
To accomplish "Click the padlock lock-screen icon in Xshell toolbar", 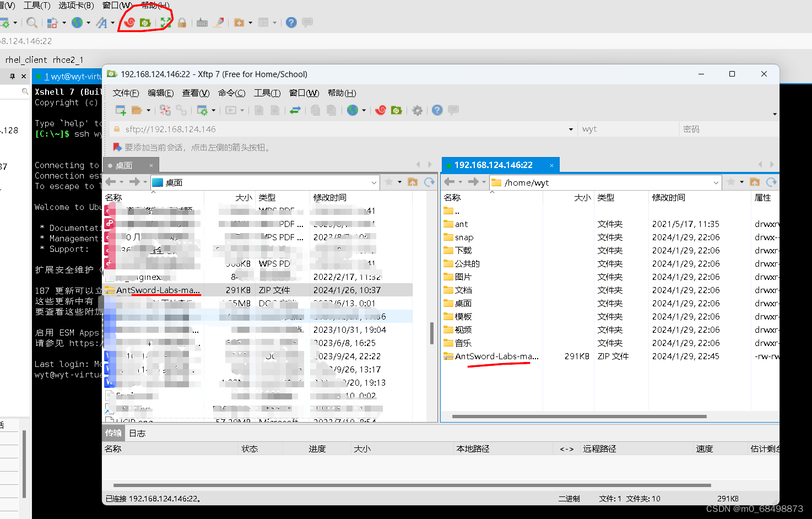I will [x=182, y=22].
